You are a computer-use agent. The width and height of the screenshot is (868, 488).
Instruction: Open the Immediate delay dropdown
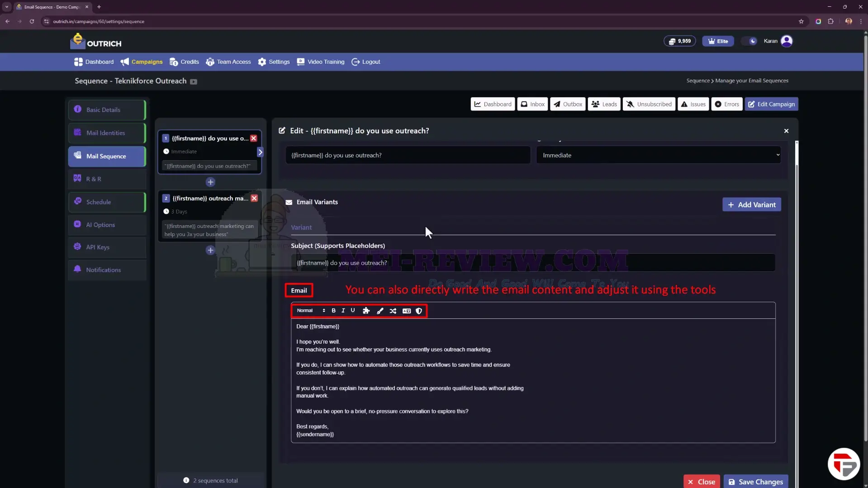(659, 155)
